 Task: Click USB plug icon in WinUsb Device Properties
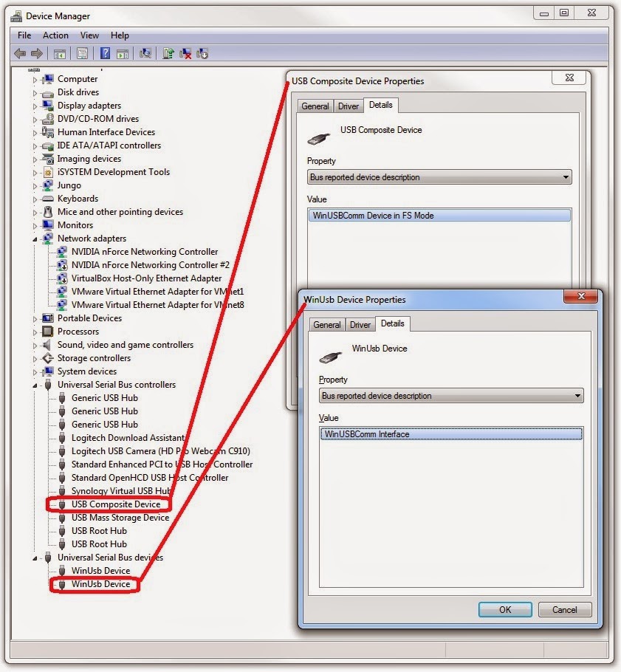[330, 357]
